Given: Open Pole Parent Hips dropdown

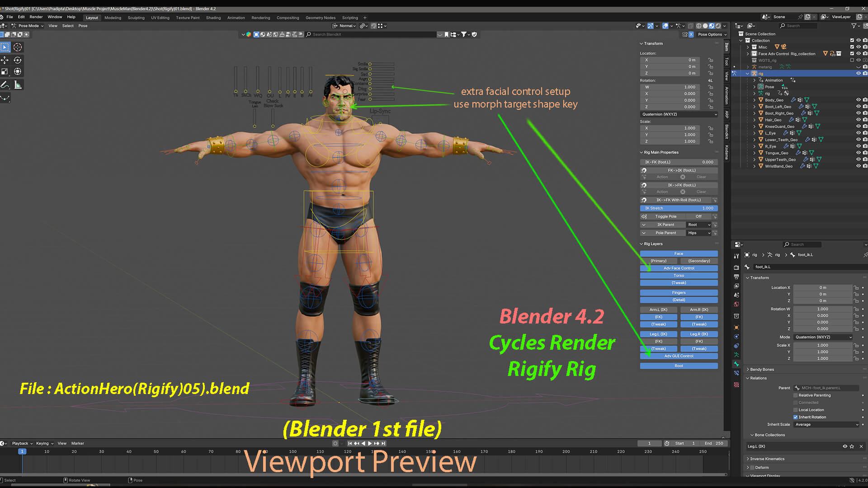Looking at the screenshot, I should [699, 233].
